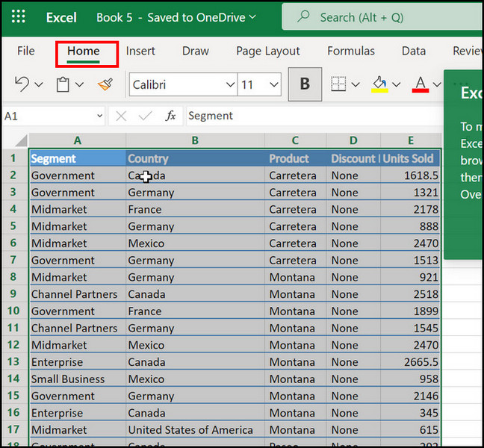The image size is (484, 448).
Task: Expand the fill color dropdown arrow
Action: pos(397,84)
